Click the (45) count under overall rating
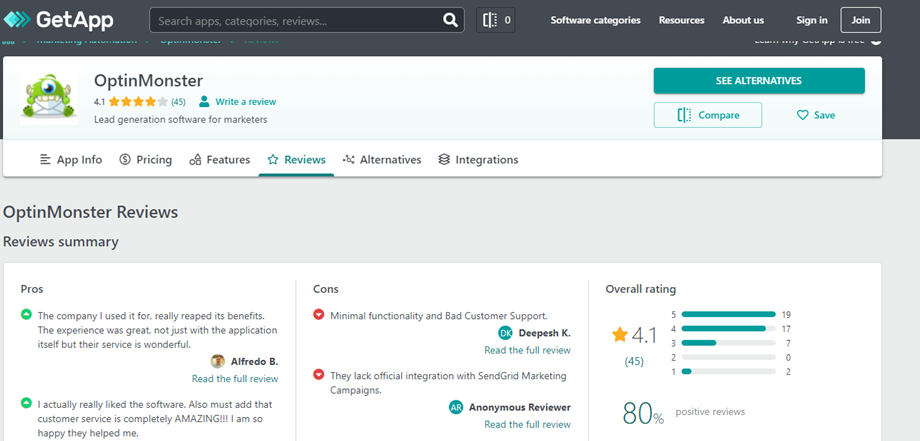This screenshot has height=441, width=920. [634, 361]
